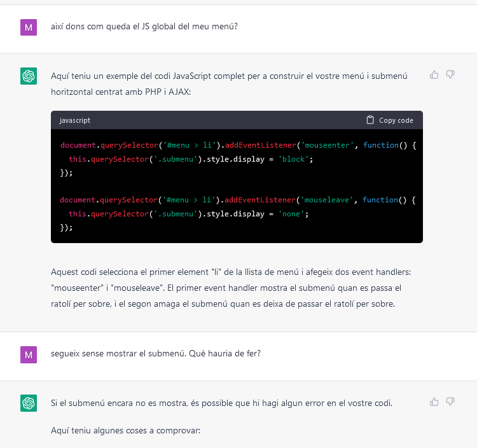Dislike the reply starting "Si el submenú encara"
The width and height of the screenshot is (477, 448).
[x=450, y=402]
